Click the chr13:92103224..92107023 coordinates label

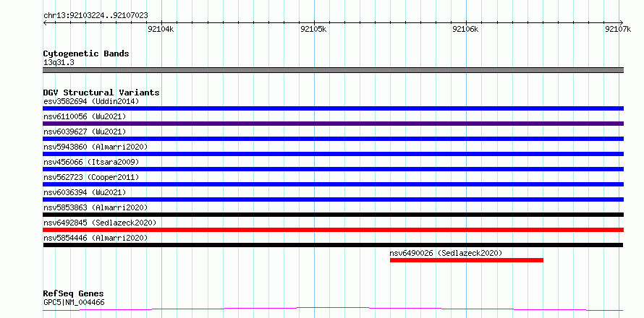96,16
